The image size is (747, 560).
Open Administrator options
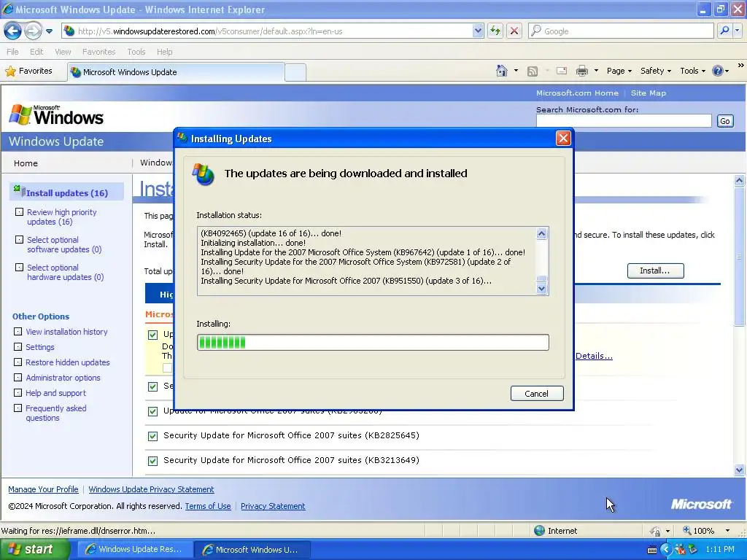[63, 378]
